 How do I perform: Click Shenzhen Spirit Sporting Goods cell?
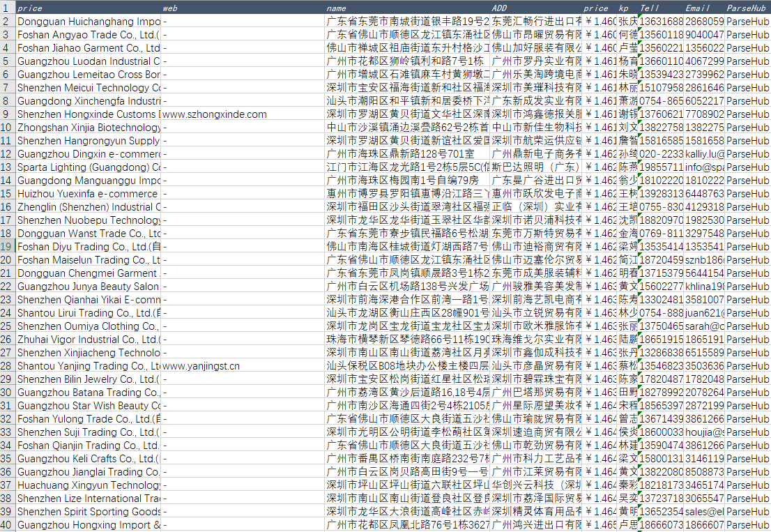point(89,512)
